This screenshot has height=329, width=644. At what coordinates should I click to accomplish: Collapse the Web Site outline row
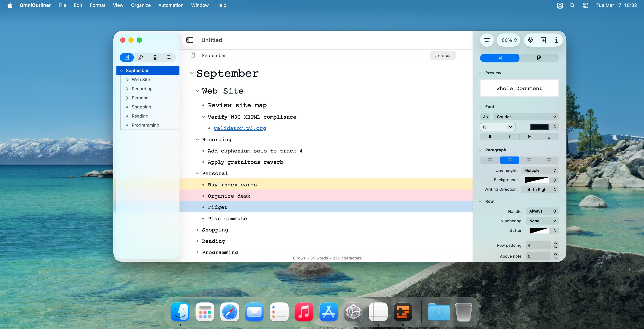197,91
